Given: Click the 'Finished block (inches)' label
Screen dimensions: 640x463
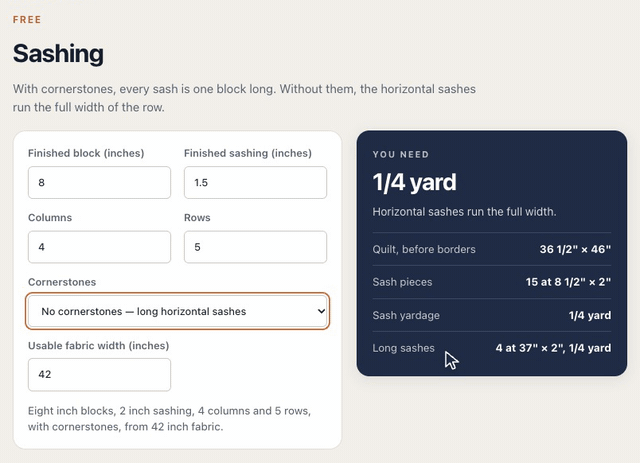Looking at the screenshot, I should 86,153.
